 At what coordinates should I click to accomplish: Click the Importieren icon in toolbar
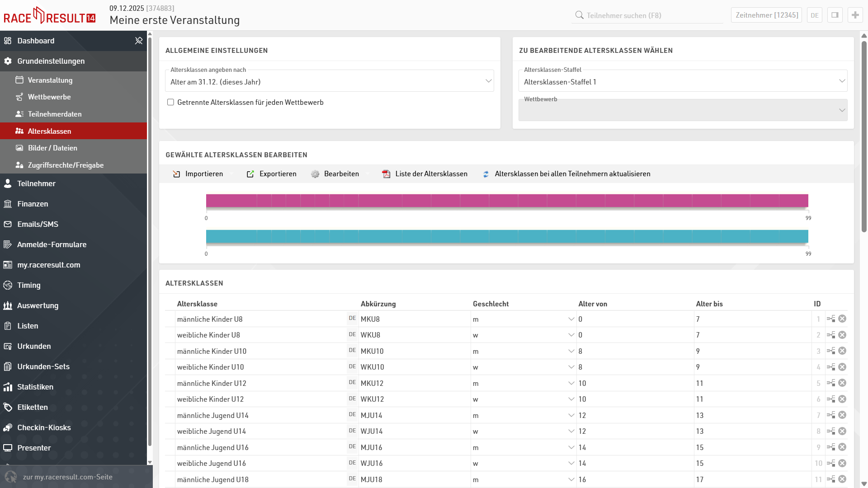click(x=177, y=174)
